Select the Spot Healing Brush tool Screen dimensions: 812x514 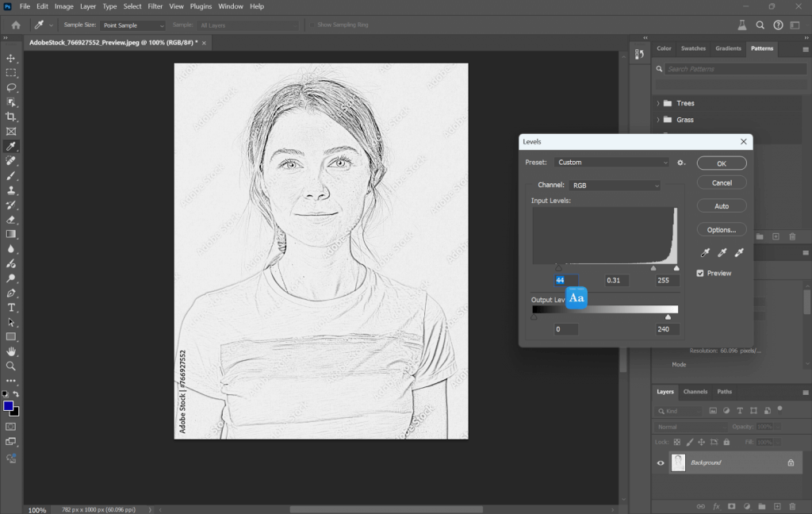[11, 160]
